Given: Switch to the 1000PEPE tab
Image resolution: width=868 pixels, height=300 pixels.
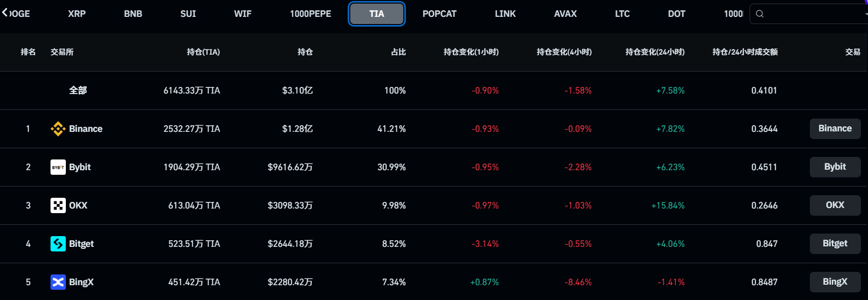Looking at the screenshot, I should (x=310, y=14).
